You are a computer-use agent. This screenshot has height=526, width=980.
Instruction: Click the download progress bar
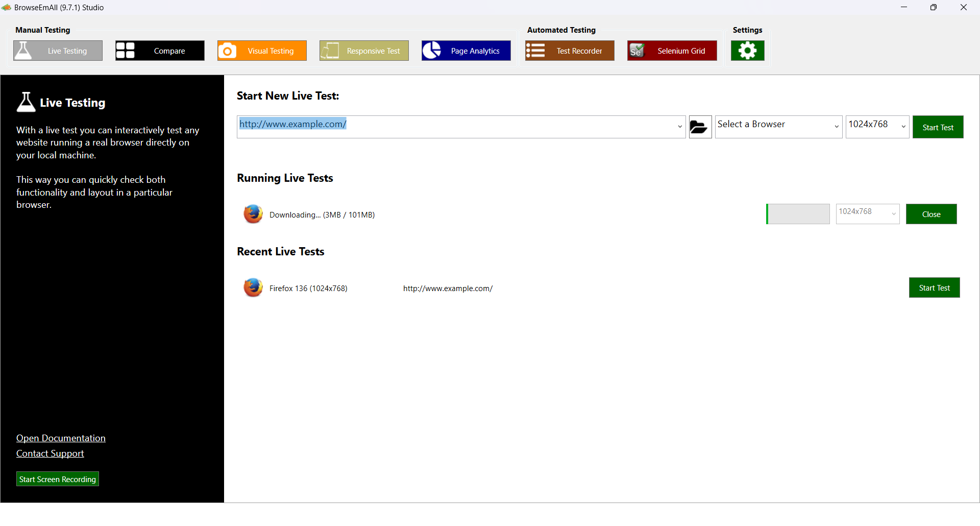point(798,214)
